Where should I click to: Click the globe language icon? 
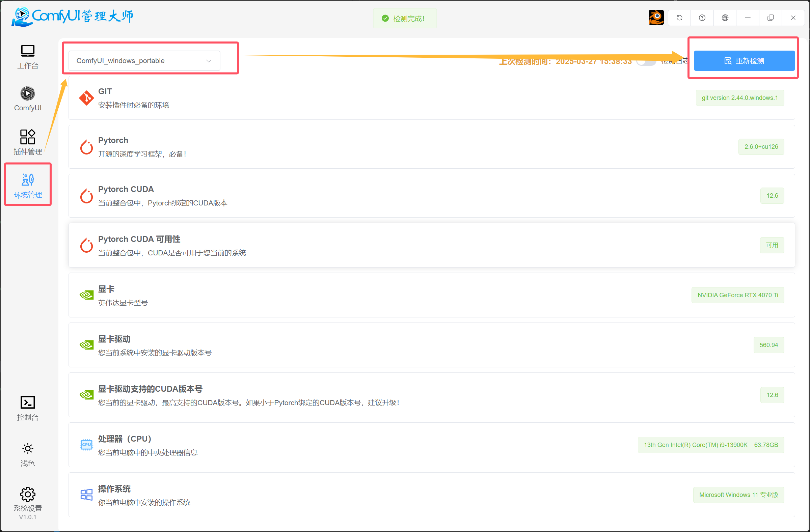click(725, 18)
